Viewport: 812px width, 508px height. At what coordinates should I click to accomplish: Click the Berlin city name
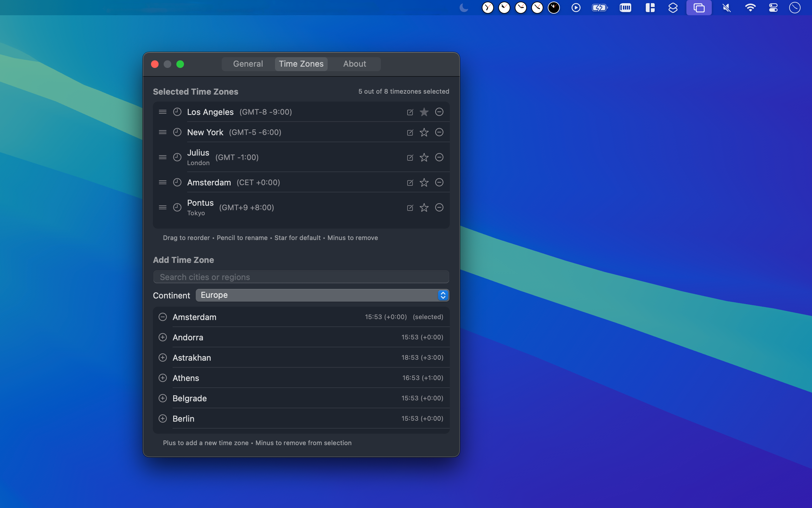[x=183, y=419]
